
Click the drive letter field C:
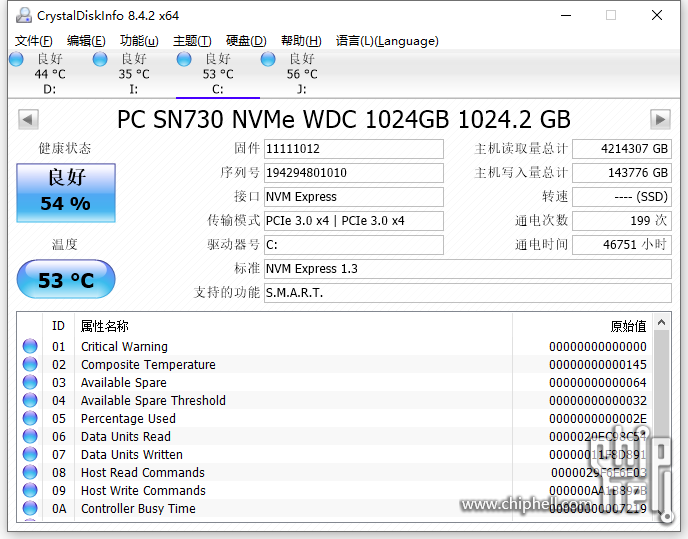tap(354, 245)
